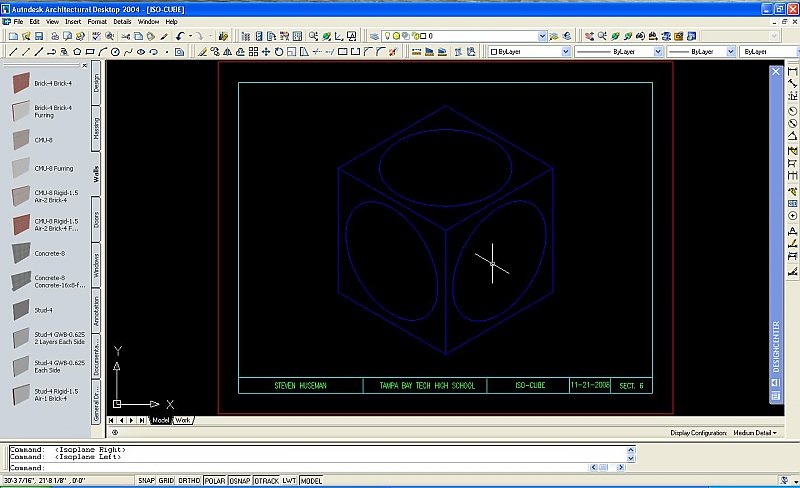Viewport: 800px width, 488px height.
Task: Switch to the Design palette tab
Action: tap(96, 83)
